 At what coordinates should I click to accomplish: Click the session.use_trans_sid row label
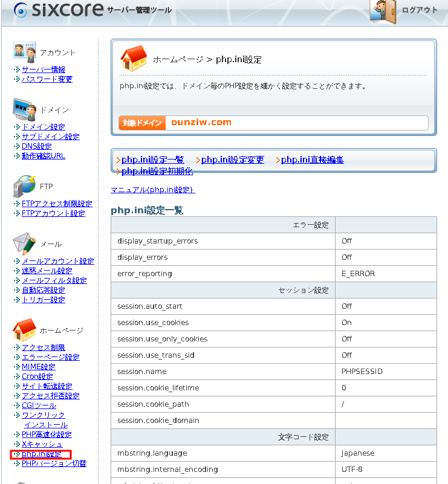click(156, 355)
